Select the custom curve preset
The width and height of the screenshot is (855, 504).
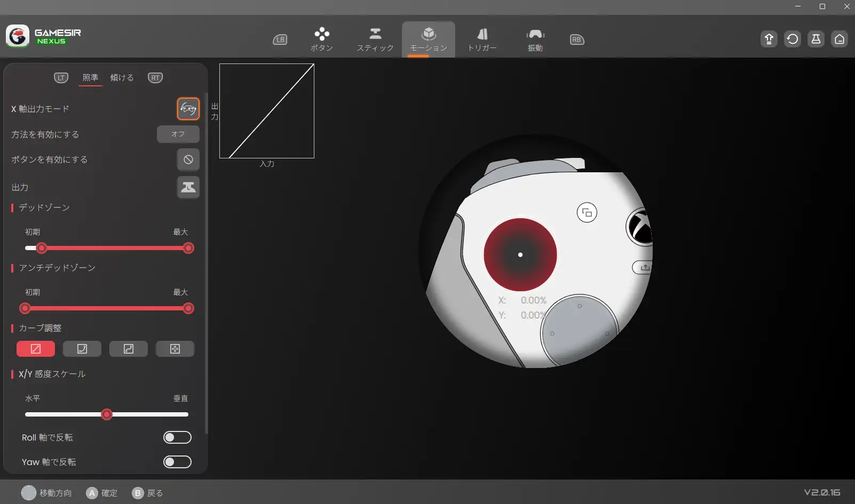[x=175, y=349]
